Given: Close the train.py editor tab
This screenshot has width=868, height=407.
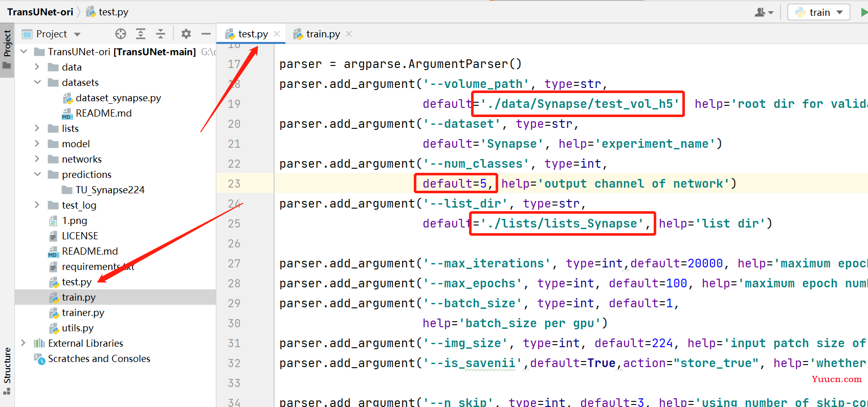Looking at the screenshot, I should point(349,34).
